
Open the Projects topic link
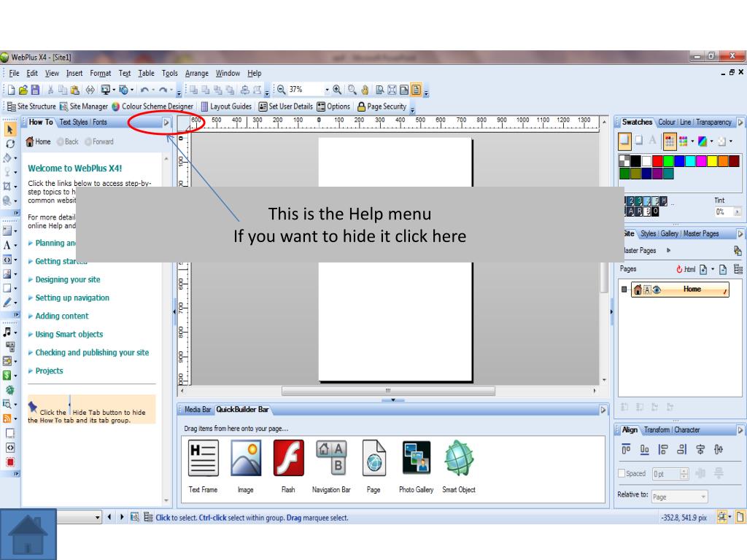click(x=49, y=370)
